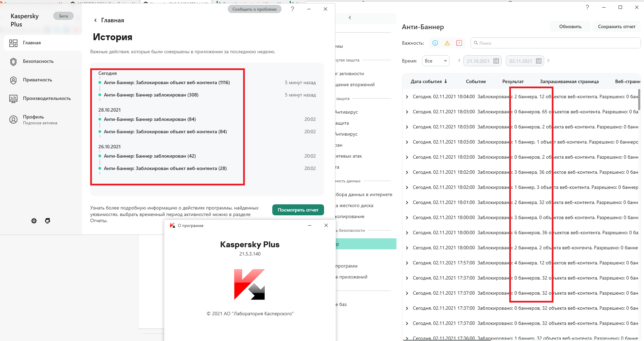Image resolution: width=644 pixels, height=341 pixels.
Task: Click Сообщить о проблеме button
Action: tap(254, 9)
